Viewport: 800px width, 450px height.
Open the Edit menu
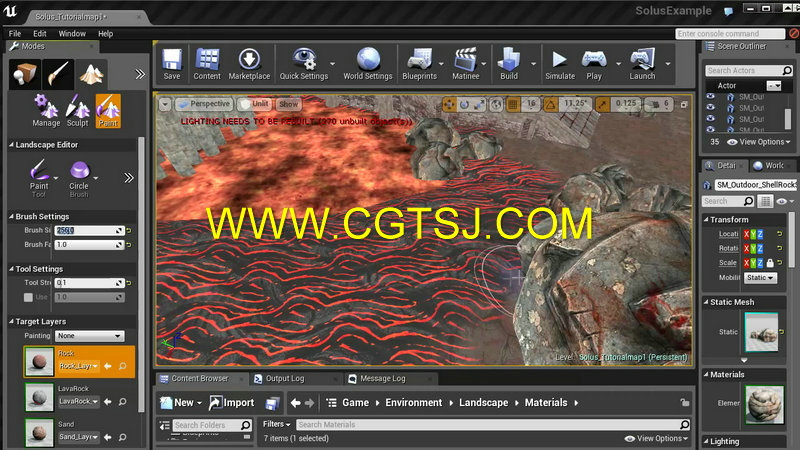tap(40, 34)
